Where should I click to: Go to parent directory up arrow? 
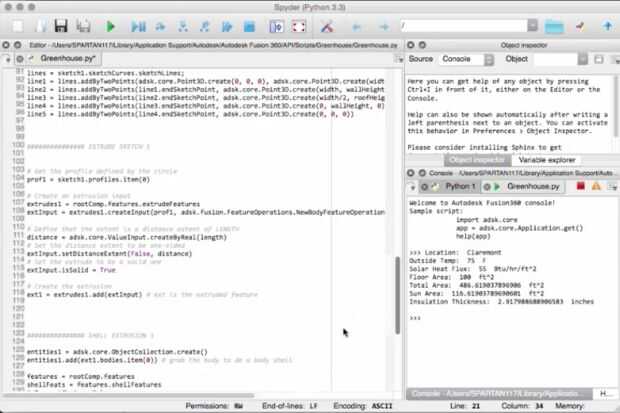pos(608,27)
